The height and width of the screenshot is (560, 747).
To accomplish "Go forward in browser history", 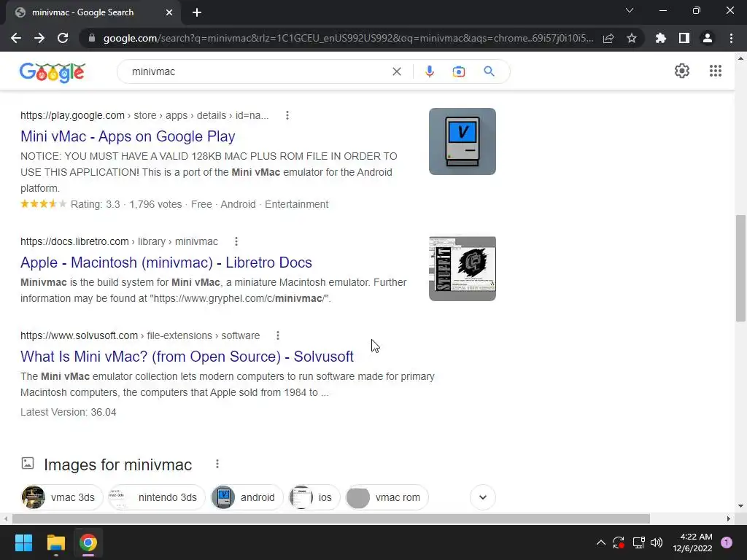I will point(39,38).
